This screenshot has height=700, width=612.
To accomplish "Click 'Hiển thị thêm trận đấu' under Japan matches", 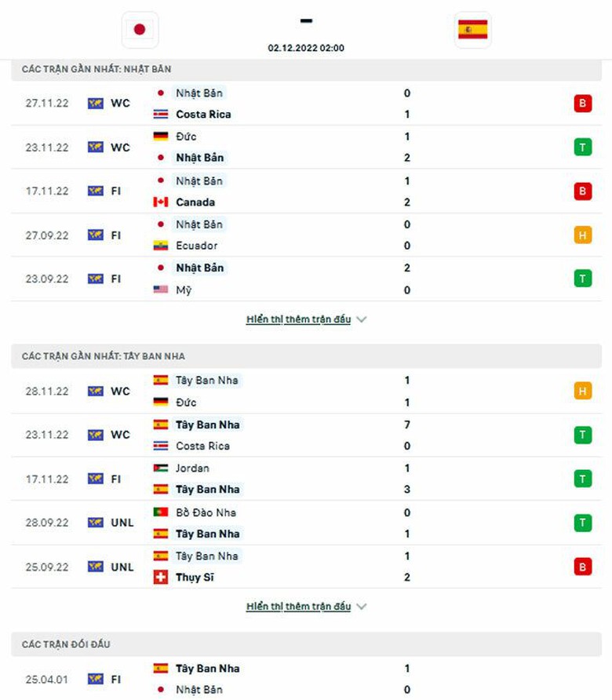I will pyautogui.click(x=298, y=319).
